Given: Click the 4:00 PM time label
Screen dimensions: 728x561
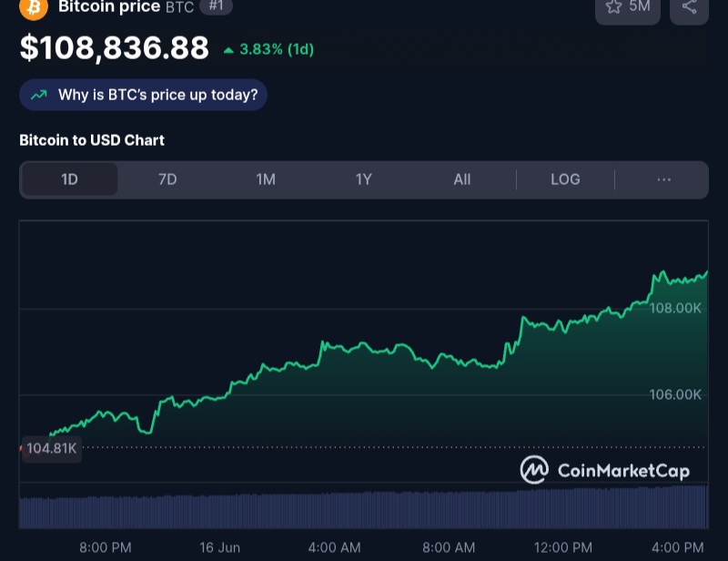Looking at the screenshot, I should point(677,547).
